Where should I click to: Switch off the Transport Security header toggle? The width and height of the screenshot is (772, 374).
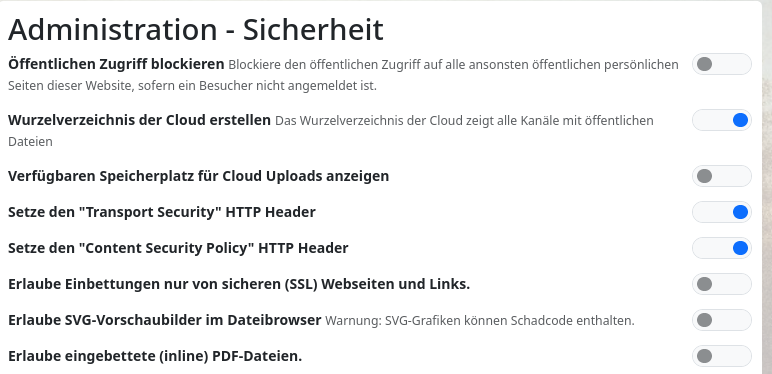722,212
